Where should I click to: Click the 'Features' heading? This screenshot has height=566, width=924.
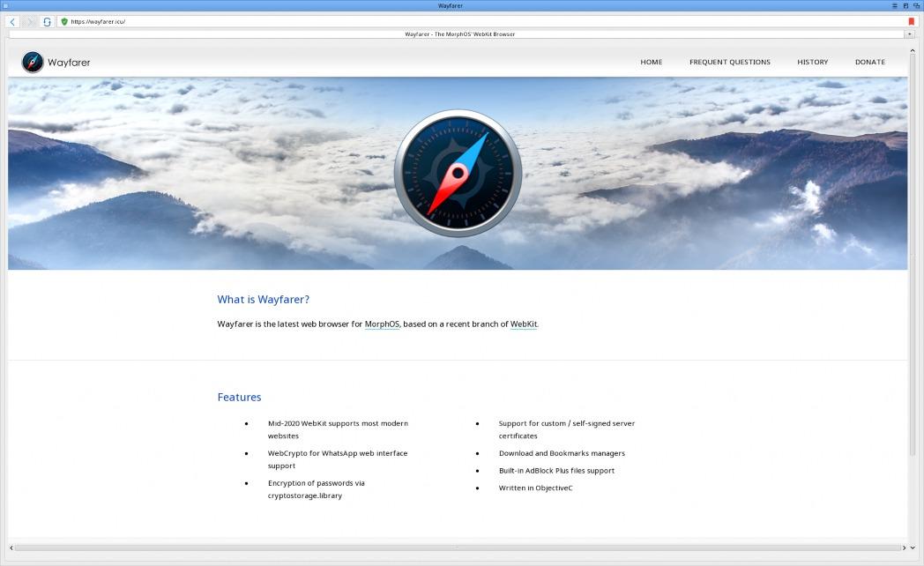point(239,397)
